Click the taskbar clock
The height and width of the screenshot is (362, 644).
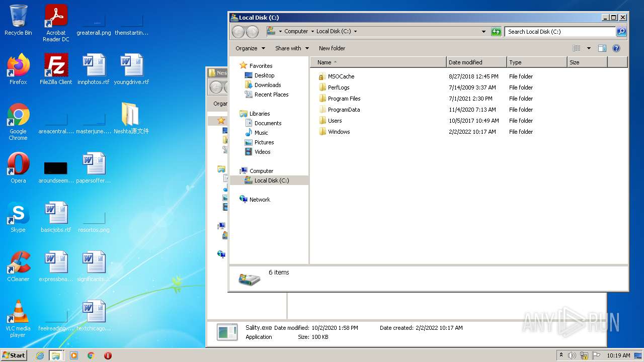pos(618,355)
